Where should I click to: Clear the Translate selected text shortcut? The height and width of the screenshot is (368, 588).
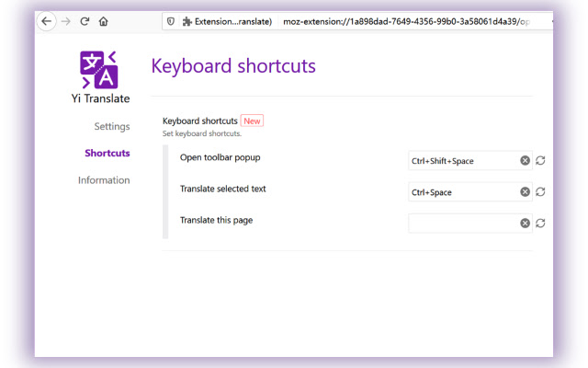[525, 192]
